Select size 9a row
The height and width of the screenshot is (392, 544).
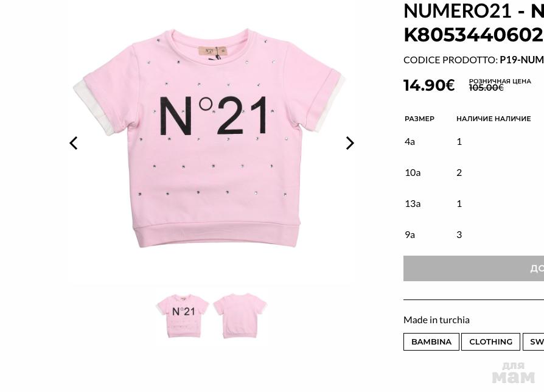click(x=410, y=234)
